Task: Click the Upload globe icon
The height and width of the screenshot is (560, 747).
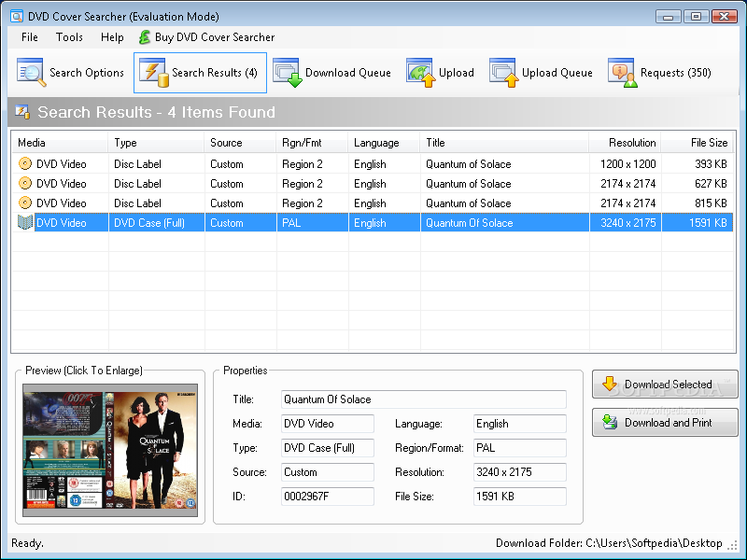Action: pos(421,73)
